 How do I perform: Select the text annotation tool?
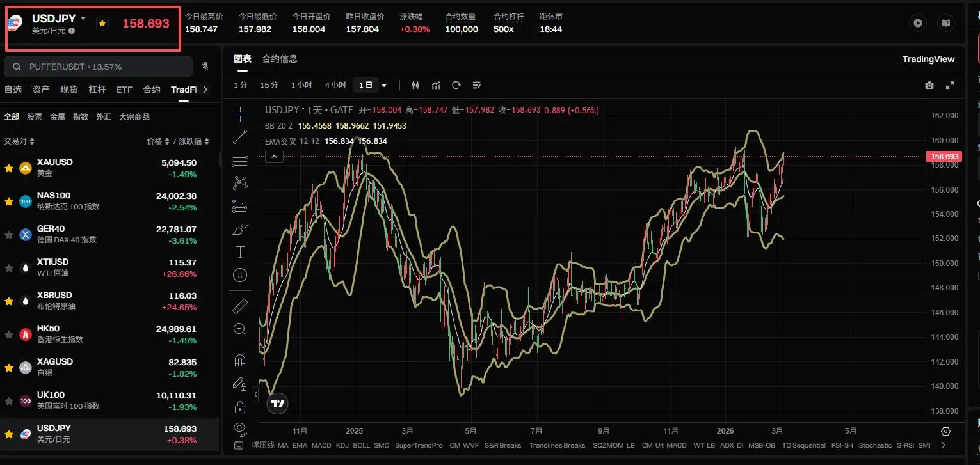(240, 252)
